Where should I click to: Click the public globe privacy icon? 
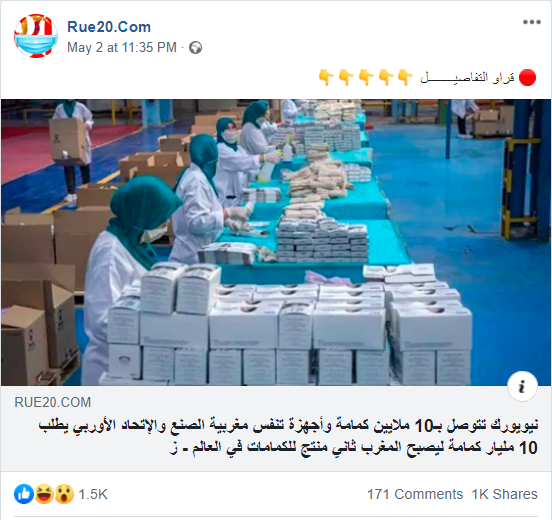(195, 48)
